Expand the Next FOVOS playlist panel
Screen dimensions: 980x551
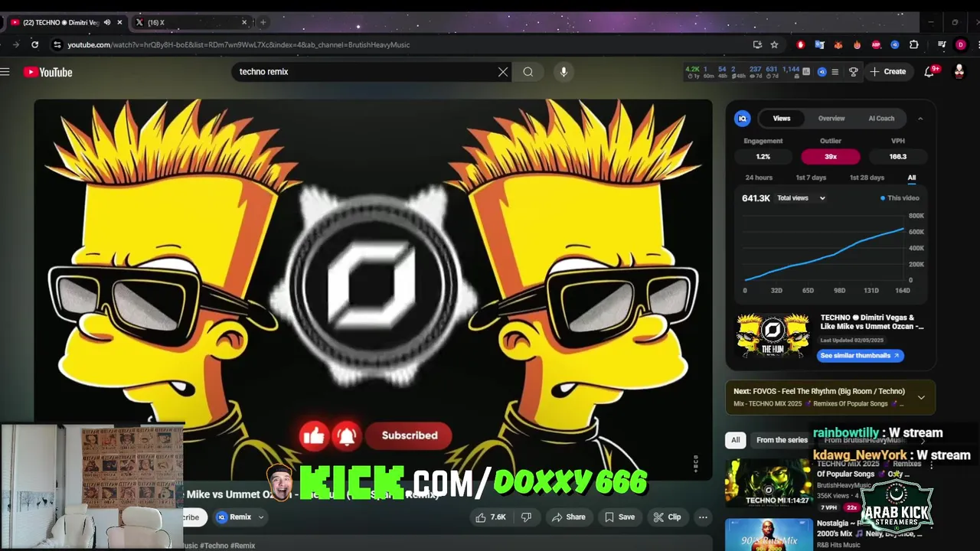pyautogui.click(x=921, y=397)
